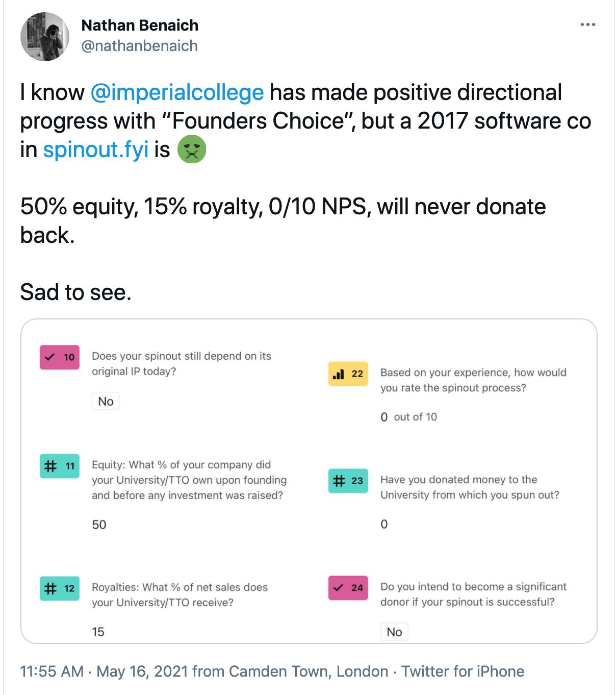Screen dimensions: 616x695
Task: Open the tweet's three-dot more menu
Action: coord(587,24)
